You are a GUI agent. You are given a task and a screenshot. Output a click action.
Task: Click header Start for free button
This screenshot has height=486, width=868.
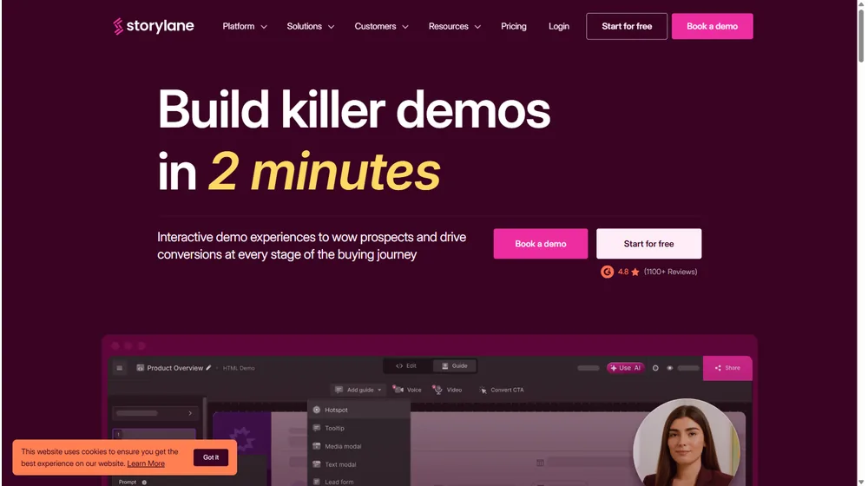[627, 26]
